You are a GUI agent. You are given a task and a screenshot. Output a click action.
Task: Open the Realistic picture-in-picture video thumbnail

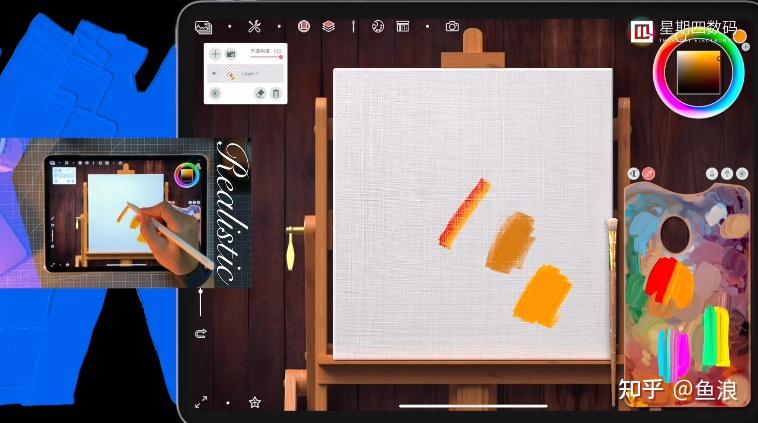[126, 213]
